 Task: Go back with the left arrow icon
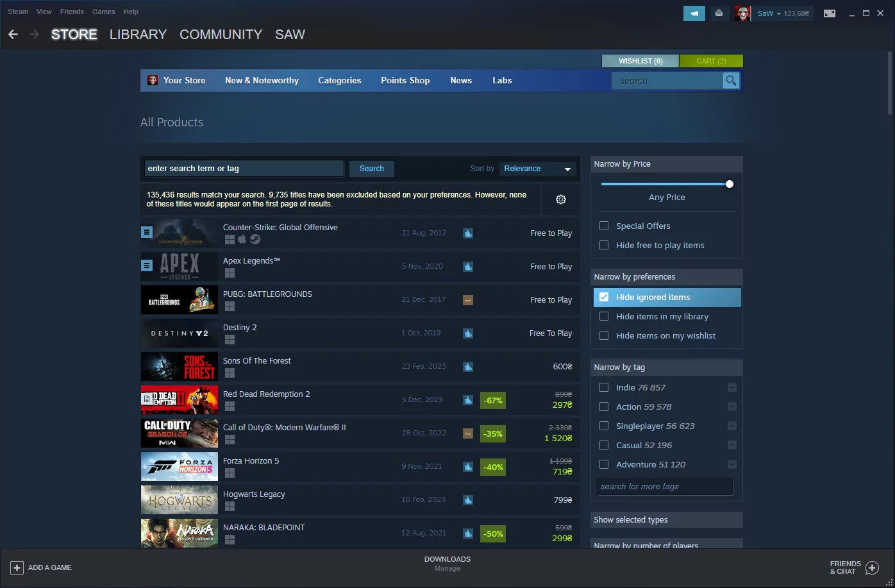tap(13, 35)
